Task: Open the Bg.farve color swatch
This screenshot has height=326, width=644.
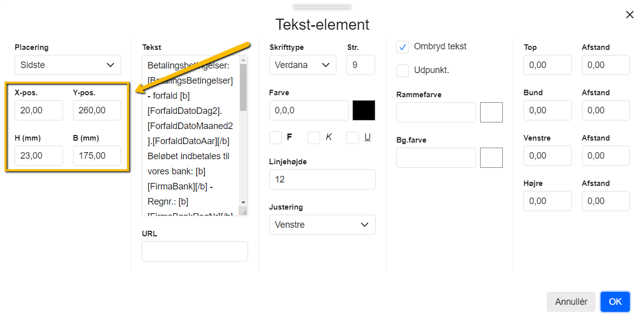Action: pos(491,157)
